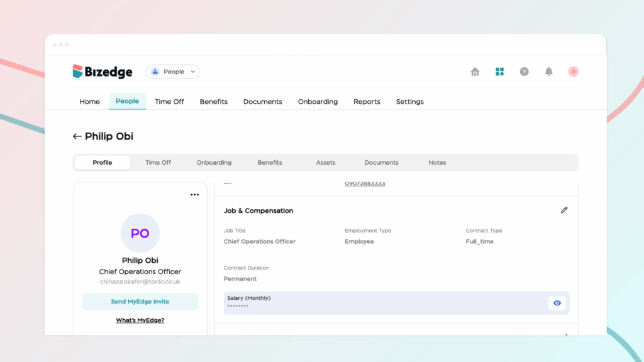Open the Time Off main navigation tab
Image resolution: width=644 pixels, height=362 pixels.
169,102
